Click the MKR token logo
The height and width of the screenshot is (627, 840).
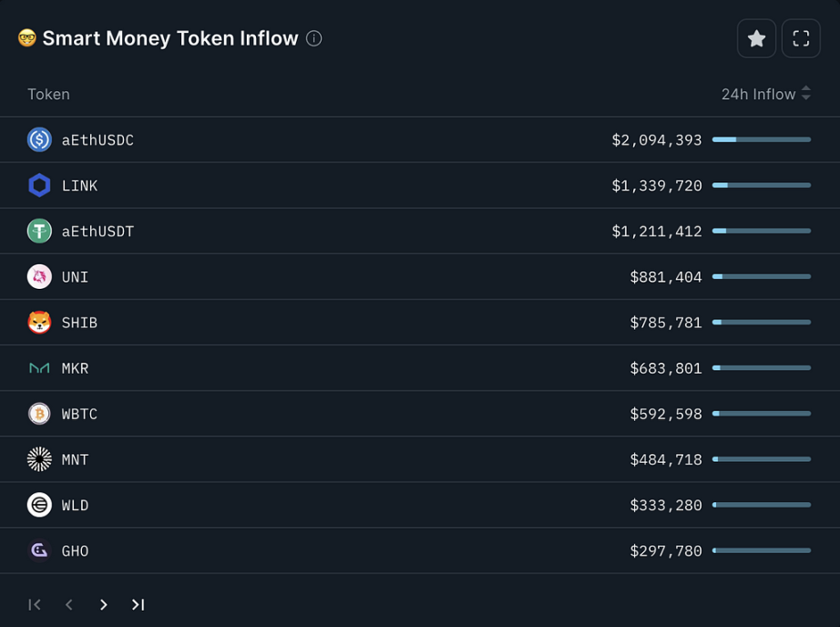click(39, 368)
